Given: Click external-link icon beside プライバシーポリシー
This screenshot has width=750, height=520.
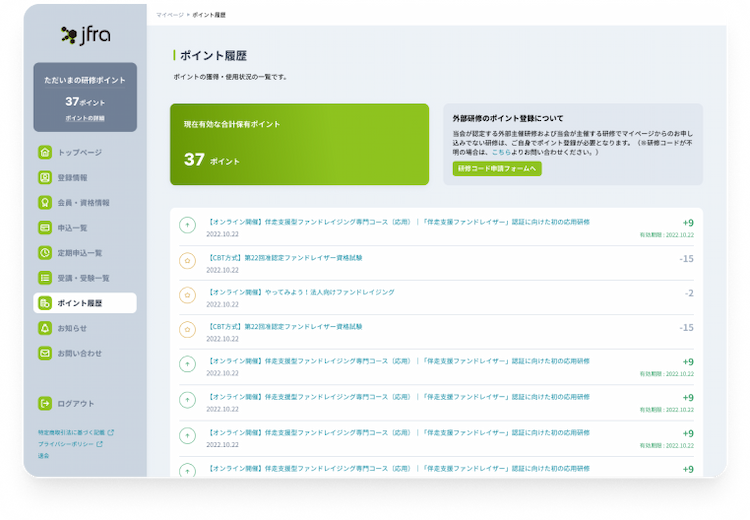Looking at the screenshot, I should tap(99, 444).
